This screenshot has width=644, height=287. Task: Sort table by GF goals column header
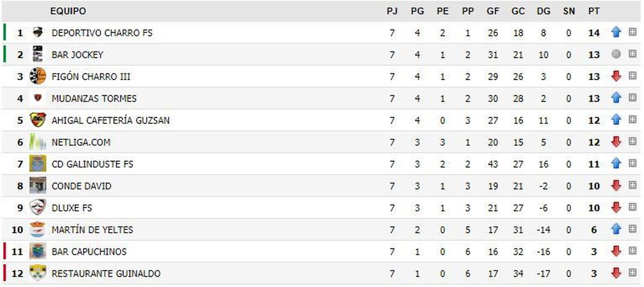(493, 11)
